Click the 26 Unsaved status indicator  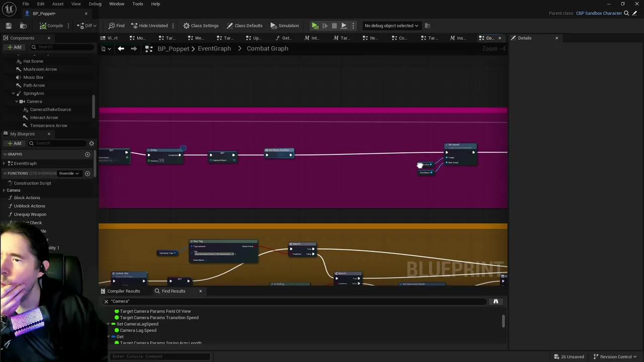click(569, 357)
